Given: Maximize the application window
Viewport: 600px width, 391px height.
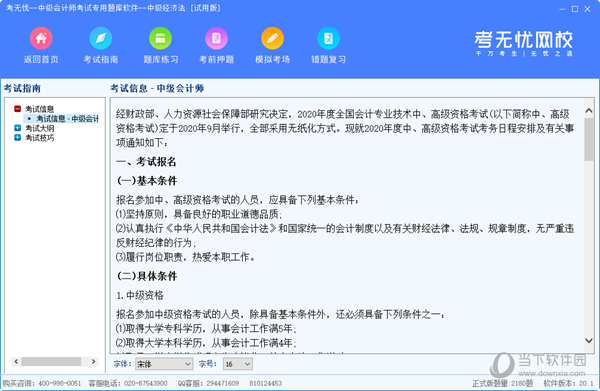Looking at the screenshot, I should click(575, 9).
